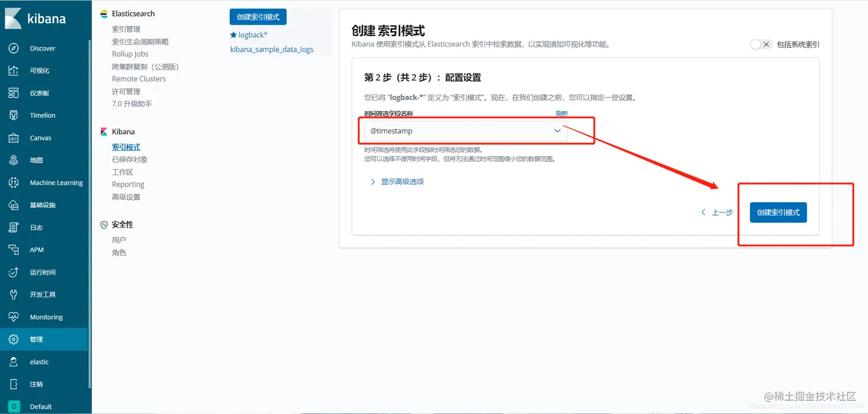Viewport: 868px width, 414px height.
Task: Click the Timelion icon in sidebar
Action: pyautogui.click(x=14, y=115)
